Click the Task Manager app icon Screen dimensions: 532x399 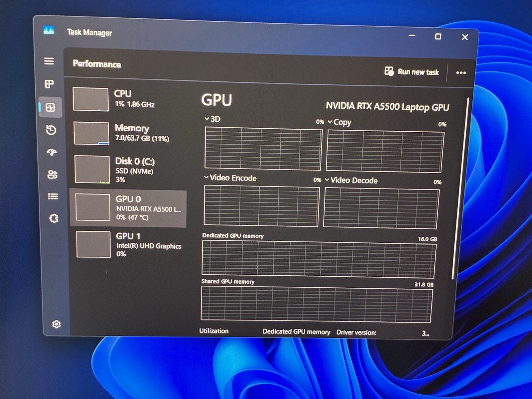point(49,30)
